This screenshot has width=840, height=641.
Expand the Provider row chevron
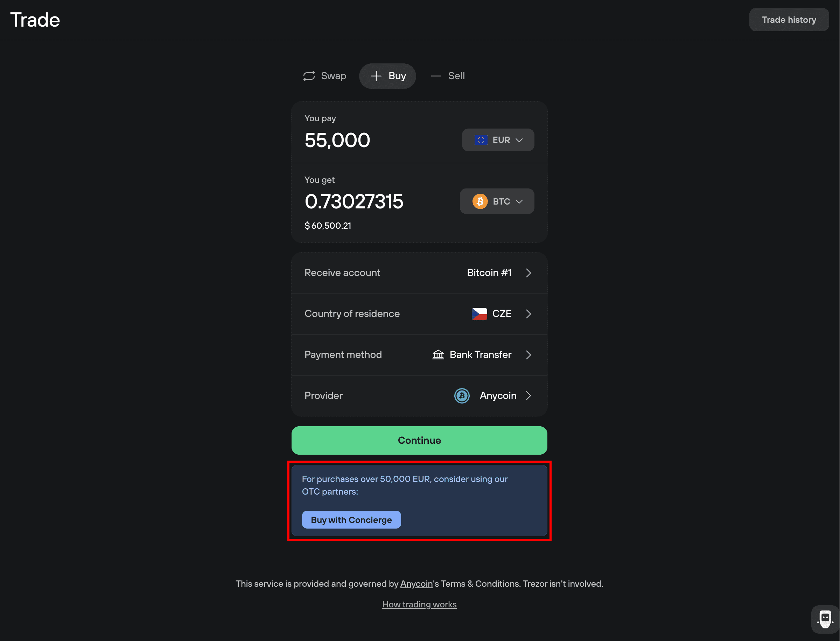[528, 396]
